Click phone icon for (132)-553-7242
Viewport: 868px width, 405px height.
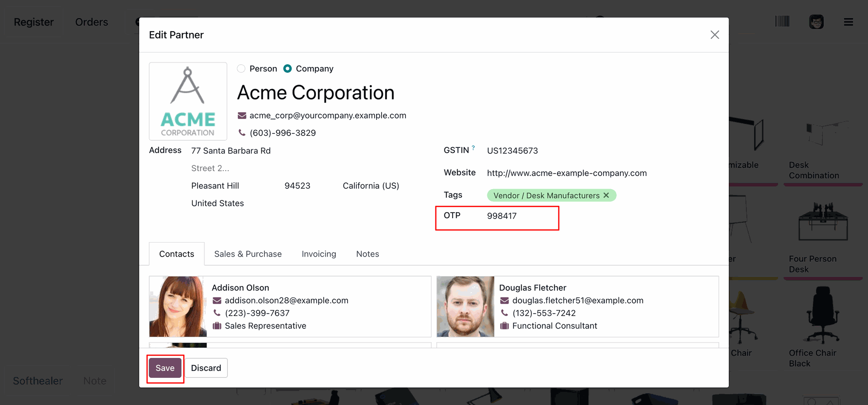505,313
